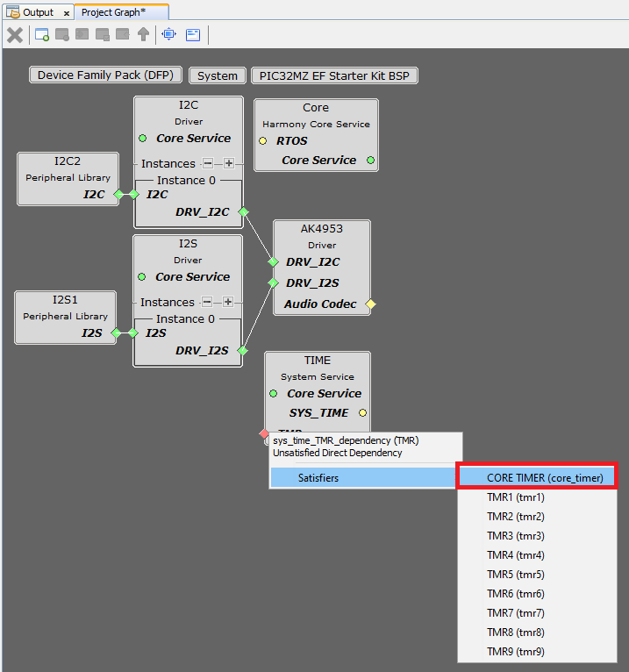Click the blue fit-to-view toolbar icon

tap(168, 35)
